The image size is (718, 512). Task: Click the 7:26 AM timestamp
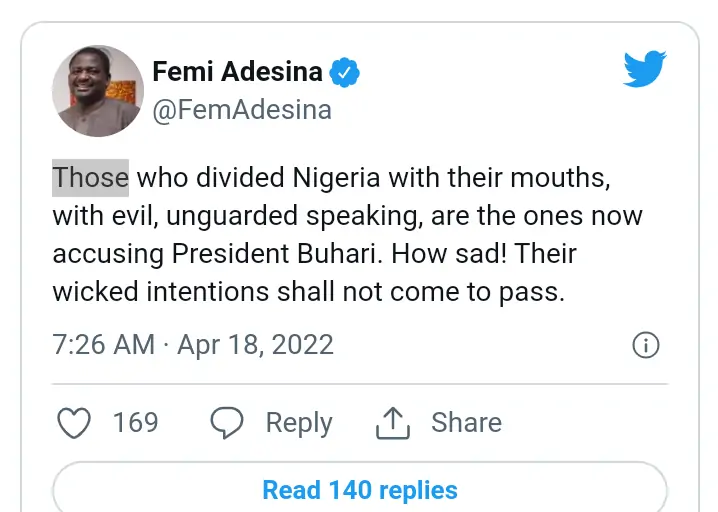point(103,346)
